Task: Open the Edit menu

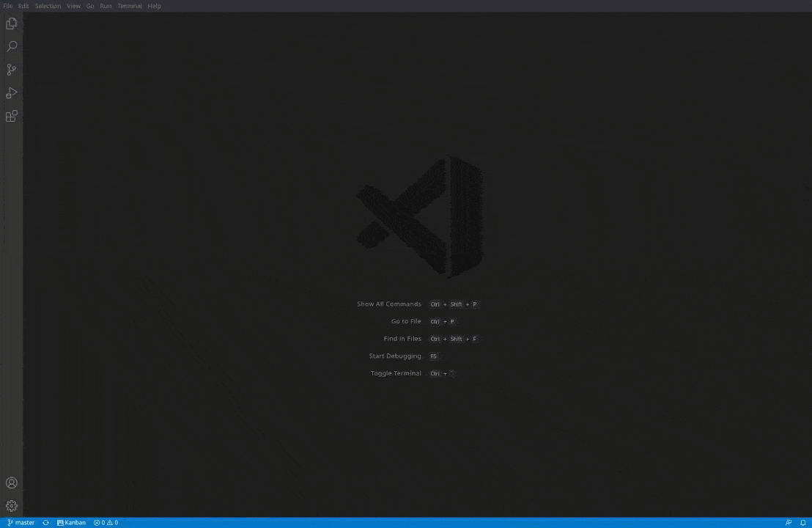Action: tap(24, 6)
